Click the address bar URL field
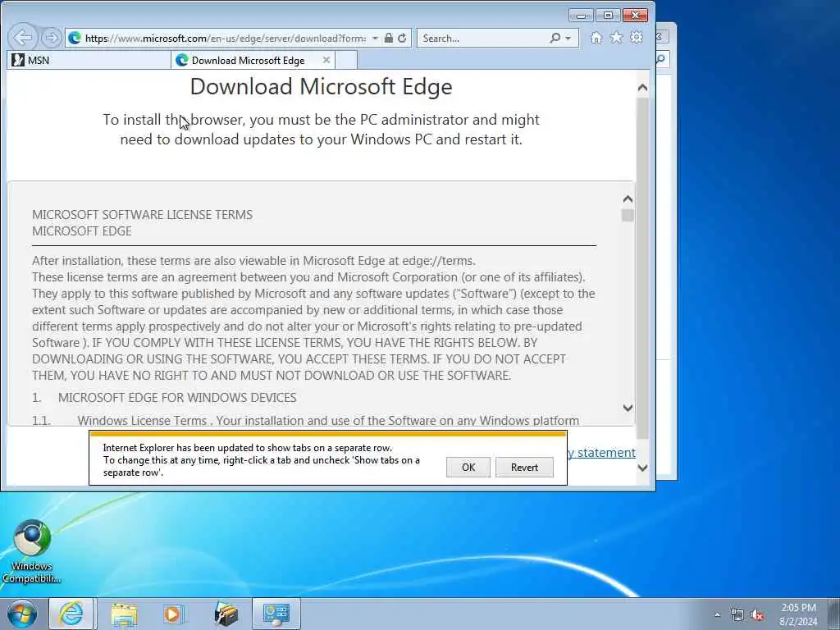This screenshot has height=630, width=840. [x=226, y=38]
